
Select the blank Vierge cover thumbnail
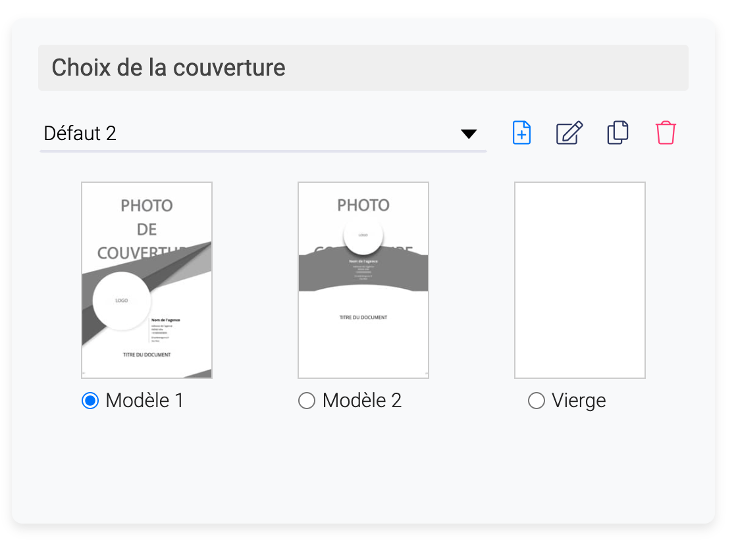click(x=580, y=280)
